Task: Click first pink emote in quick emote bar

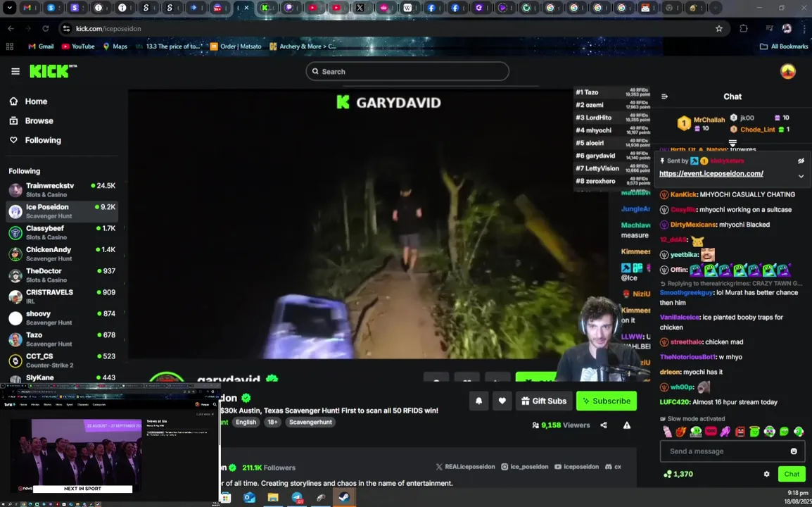Action: click(x=667, y=432)
